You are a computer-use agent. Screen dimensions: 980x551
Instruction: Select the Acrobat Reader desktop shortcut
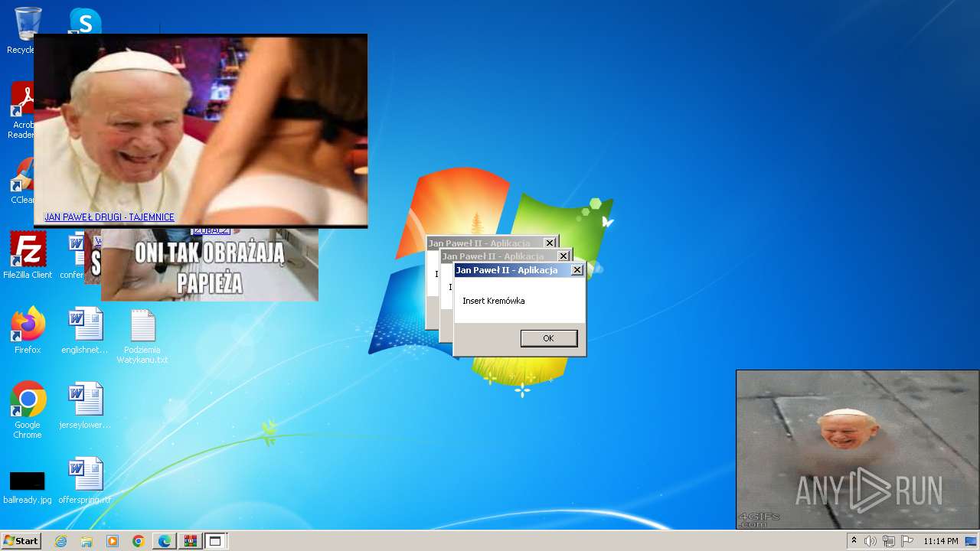coord(20,111)
